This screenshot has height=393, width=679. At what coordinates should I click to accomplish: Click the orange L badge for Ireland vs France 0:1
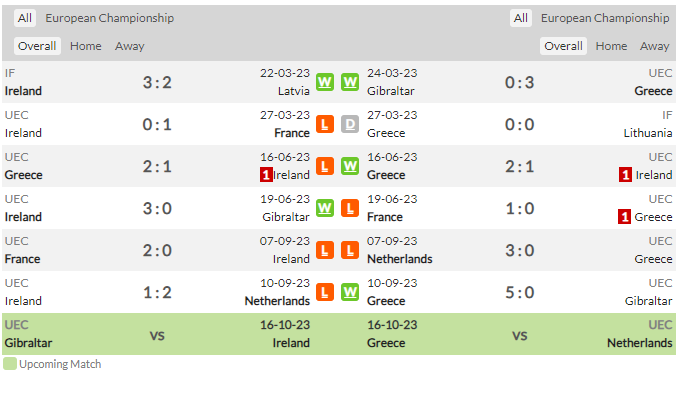coord(325,124)
